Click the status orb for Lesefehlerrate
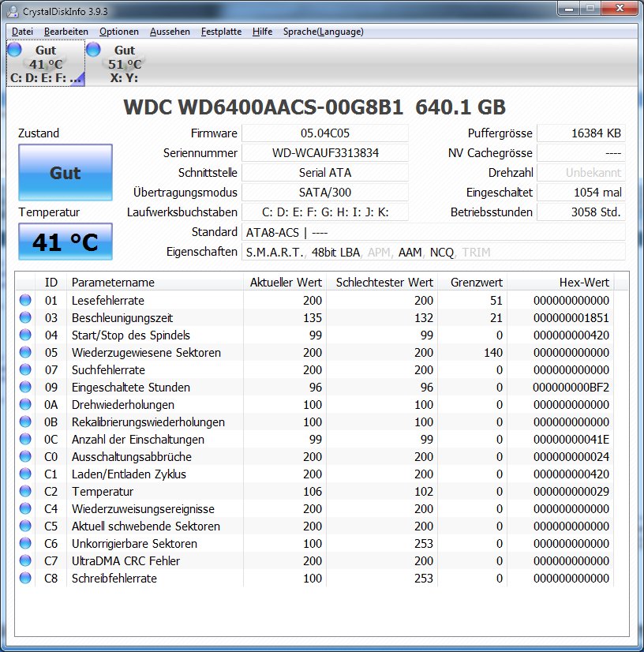Viewport: 644px width, 652px height. click(25, 300)
